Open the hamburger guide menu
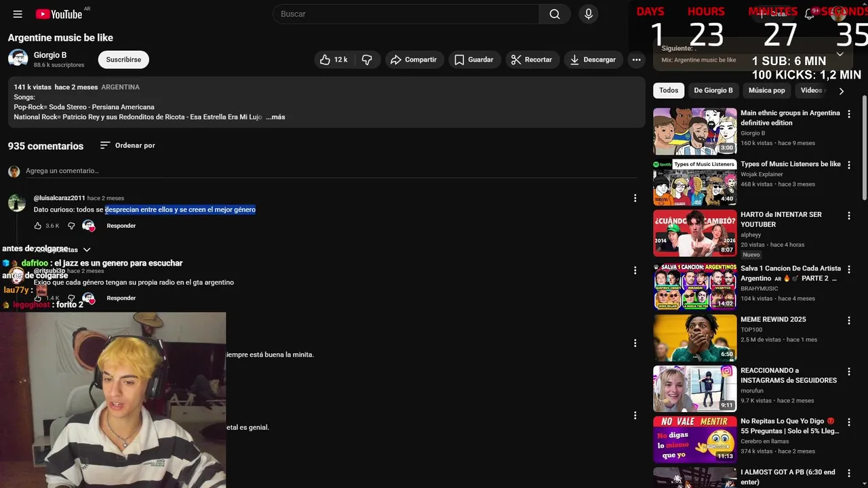 click(18, 14)
